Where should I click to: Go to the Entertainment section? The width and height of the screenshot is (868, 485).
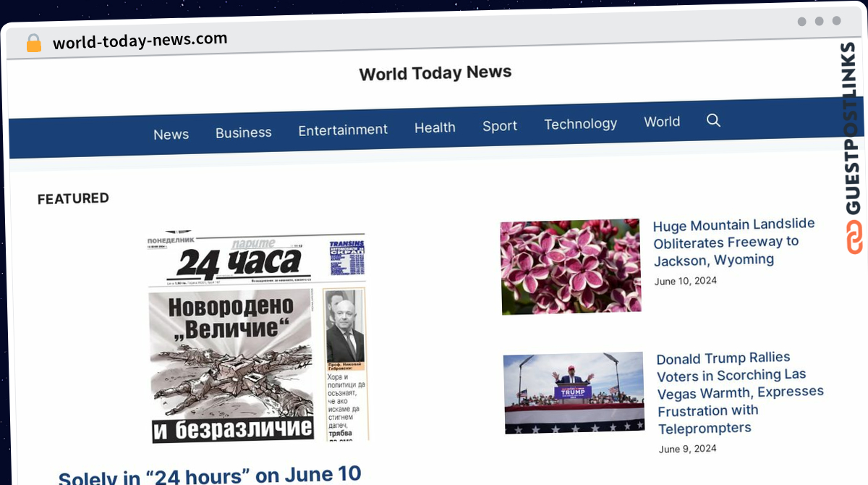[x=343, y=130]
